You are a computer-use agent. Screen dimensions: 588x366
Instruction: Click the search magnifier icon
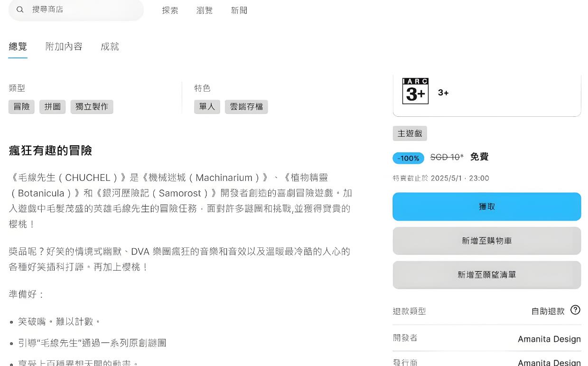(20, 9)
